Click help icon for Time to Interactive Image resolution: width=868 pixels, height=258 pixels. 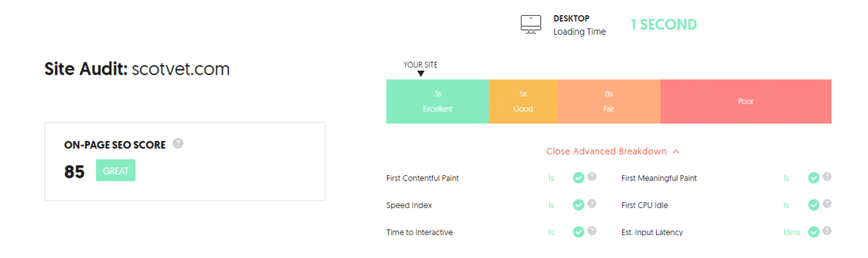coord(592,230)
